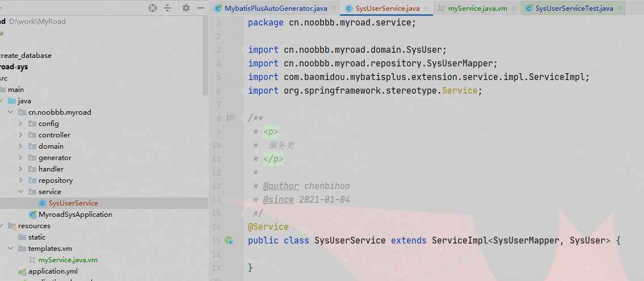Image resolution: width=644 pixels, height=281 pixels.
Task: Collapse the service package folder
Action: [21, 192]
